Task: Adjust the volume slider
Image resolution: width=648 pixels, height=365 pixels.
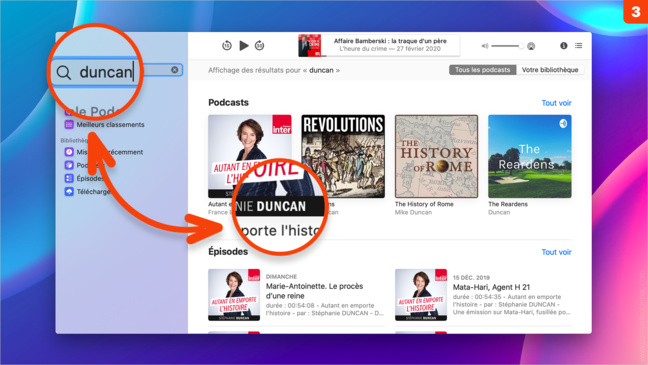Action: point(507,46)
